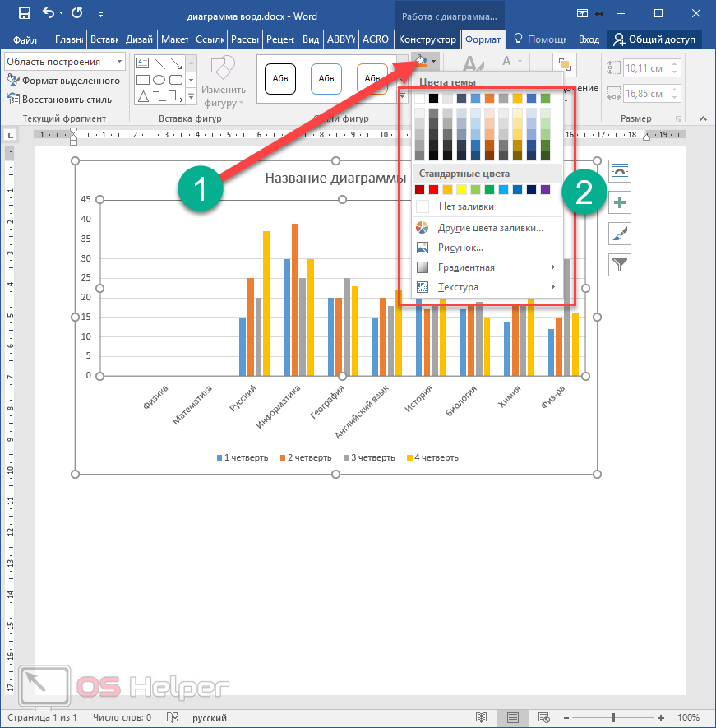The width and height of the screenshot is (716, 728).
Task: Open the Layout Options button beside the chart
Action: pos(620,171)
